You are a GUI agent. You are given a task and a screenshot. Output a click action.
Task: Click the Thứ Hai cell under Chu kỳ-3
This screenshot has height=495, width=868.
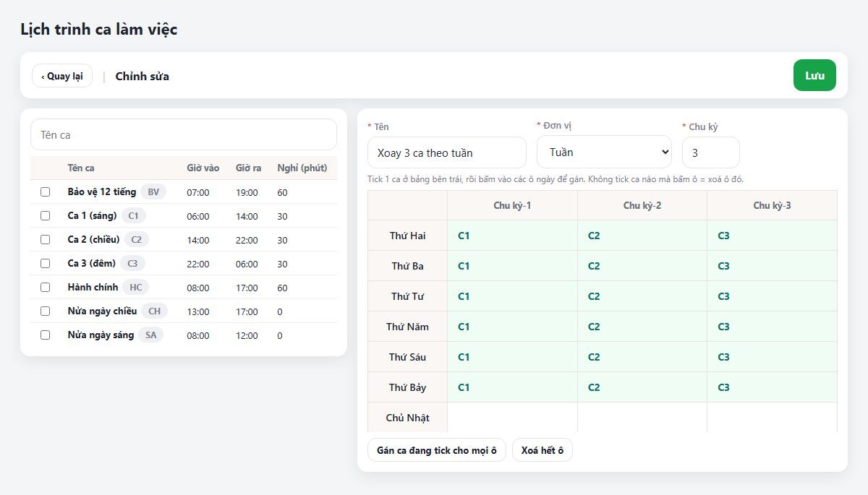coord(772,236)
